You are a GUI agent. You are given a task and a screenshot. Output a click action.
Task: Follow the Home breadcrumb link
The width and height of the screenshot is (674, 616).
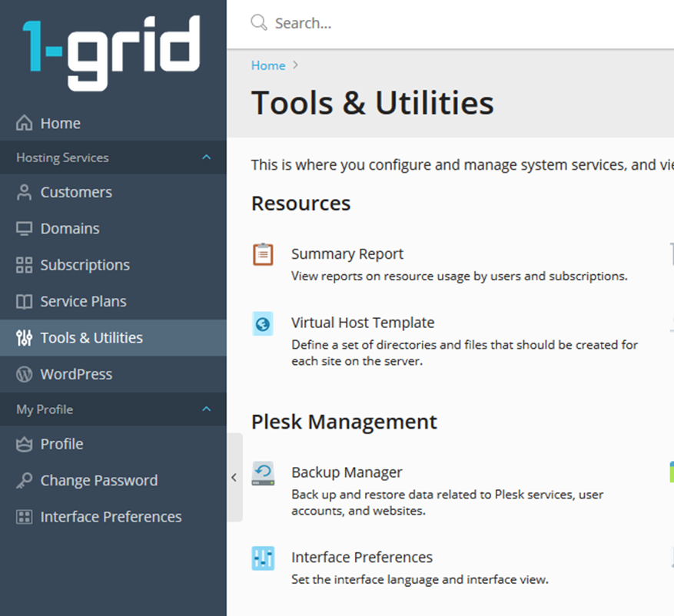[x=268, y=65]
